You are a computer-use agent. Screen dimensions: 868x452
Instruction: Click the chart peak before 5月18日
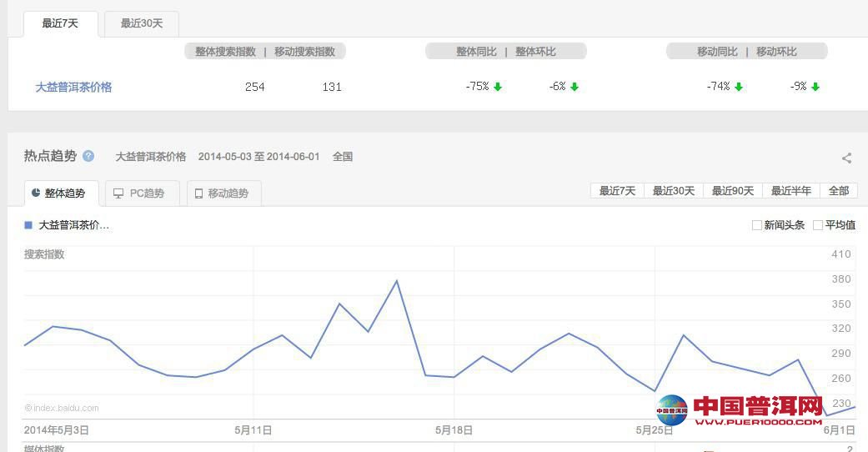point(397,281)
